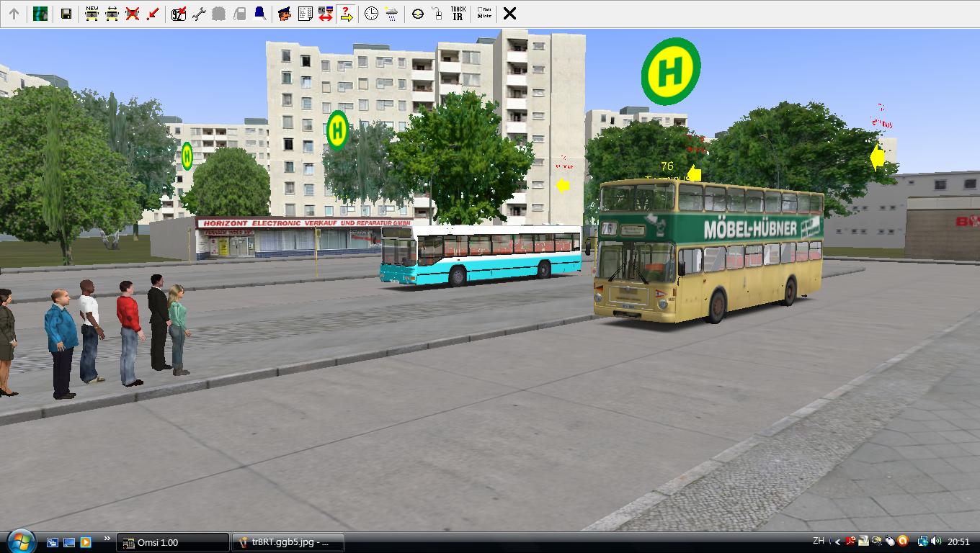Screen dimensions: 980x553
Task: Switch to trBRT.ggb5.jpg taskbar window
Action: 288,542
